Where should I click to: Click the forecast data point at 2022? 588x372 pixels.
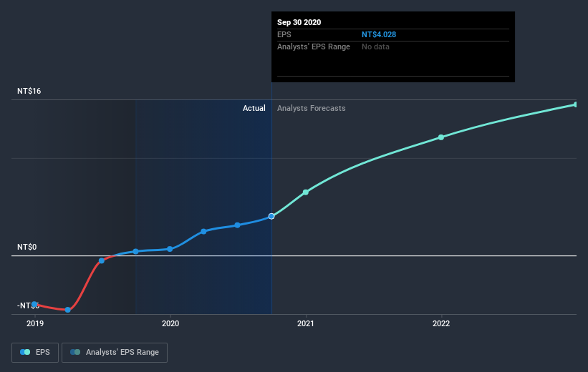coord(441,137)
